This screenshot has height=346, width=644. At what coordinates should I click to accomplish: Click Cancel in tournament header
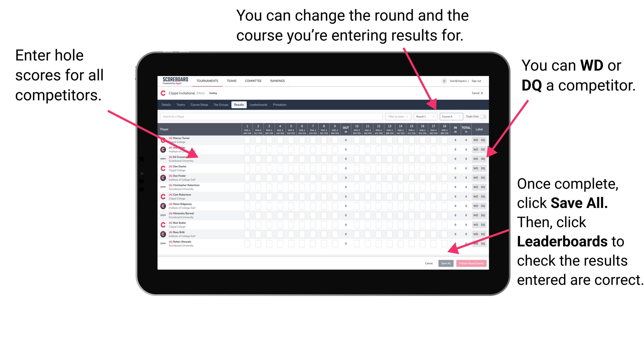pos(476,93)
